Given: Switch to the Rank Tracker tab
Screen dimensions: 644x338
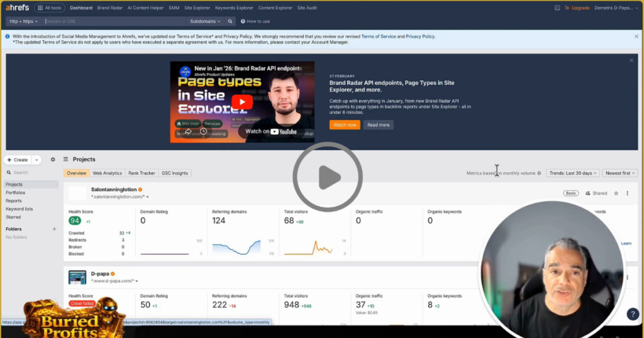Looking at the screenshot, I should [142, 173].
